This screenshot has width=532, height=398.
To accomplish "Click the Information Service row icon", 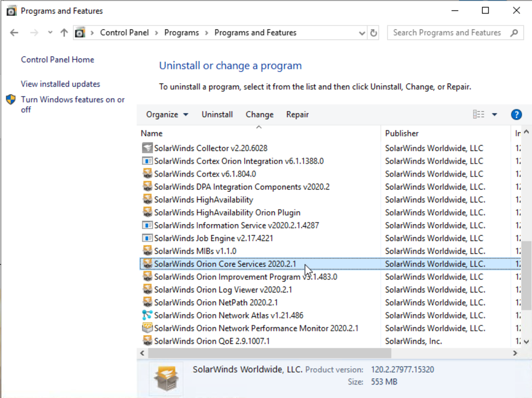I will pyautogui.click(x=147, y=225).
